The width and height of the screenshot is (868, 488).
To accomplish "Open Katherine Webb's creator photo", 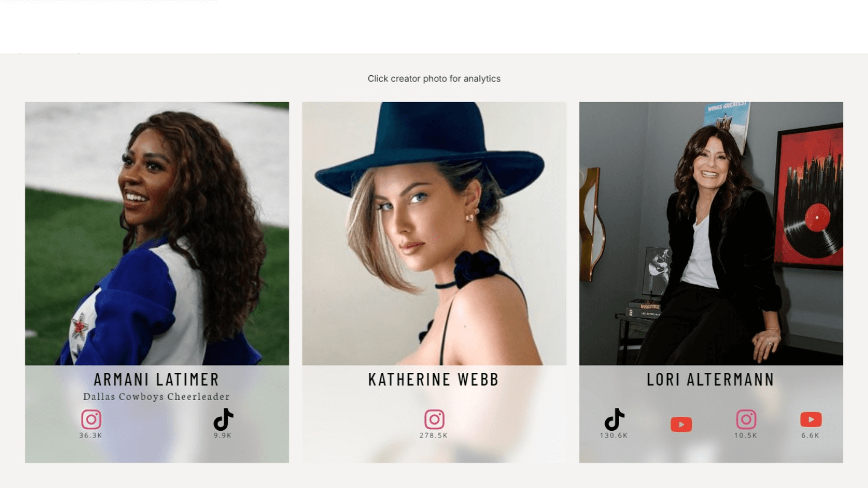I will [434, 233].
